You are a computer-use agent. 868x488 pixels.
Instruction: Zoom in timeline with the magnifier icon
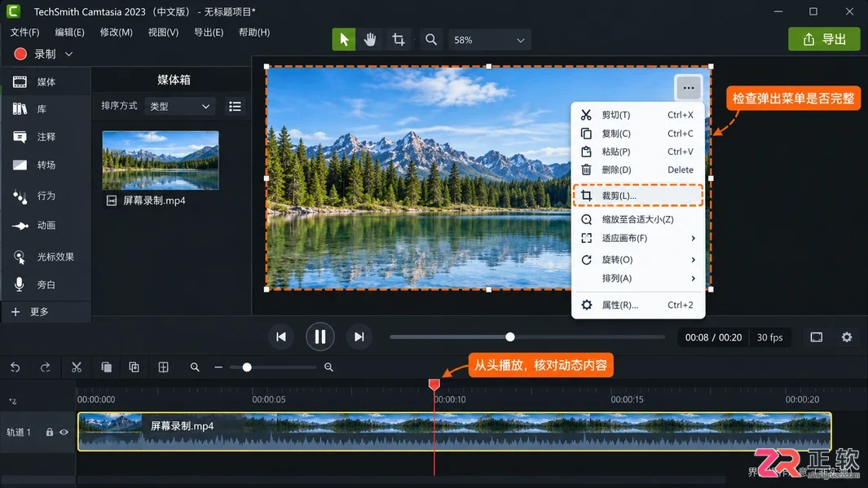coord(328,367)
